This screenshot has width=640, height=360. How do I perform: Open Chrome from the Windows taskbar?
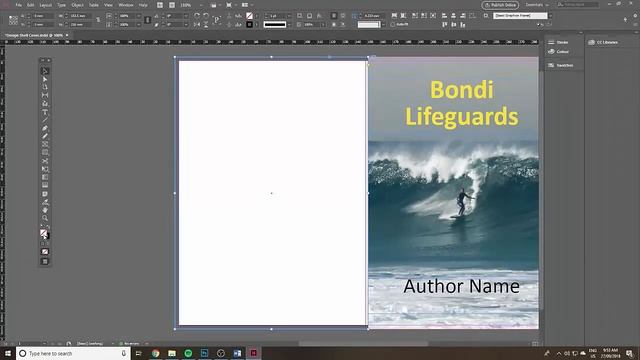156,353
